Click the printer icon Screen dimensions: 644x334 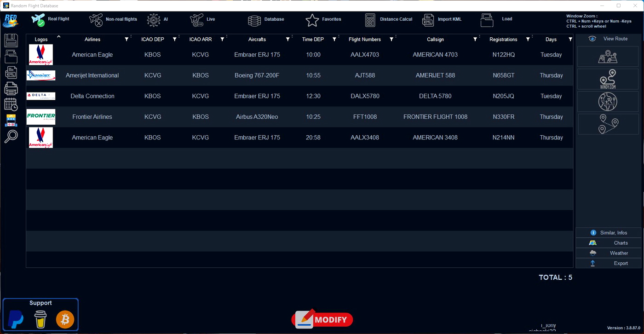point(11,88)
